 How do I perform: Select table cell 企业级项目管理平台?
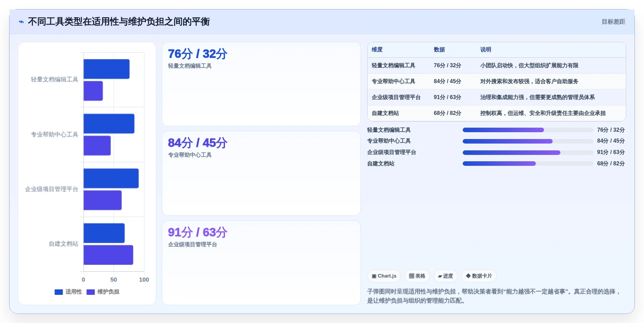396,97
